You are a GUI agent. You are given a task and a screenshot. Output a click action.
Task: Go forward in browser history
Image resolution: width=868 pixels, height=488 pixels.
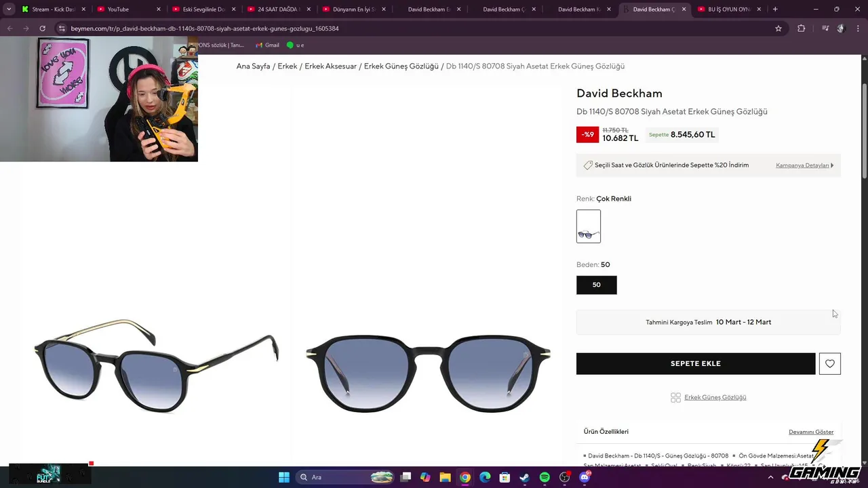(26, 28)
